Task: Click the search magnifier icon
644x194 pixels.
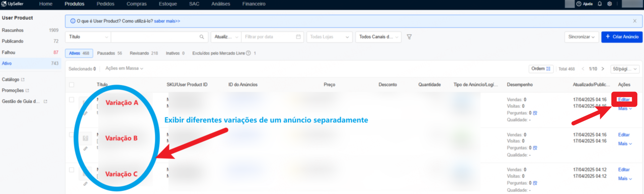Action: click(x=202, y=37)
